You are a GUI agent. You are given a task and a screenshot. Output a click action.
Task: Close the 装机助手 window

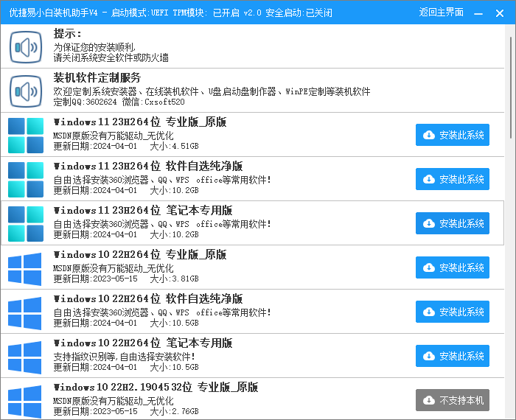coord(500,13)
